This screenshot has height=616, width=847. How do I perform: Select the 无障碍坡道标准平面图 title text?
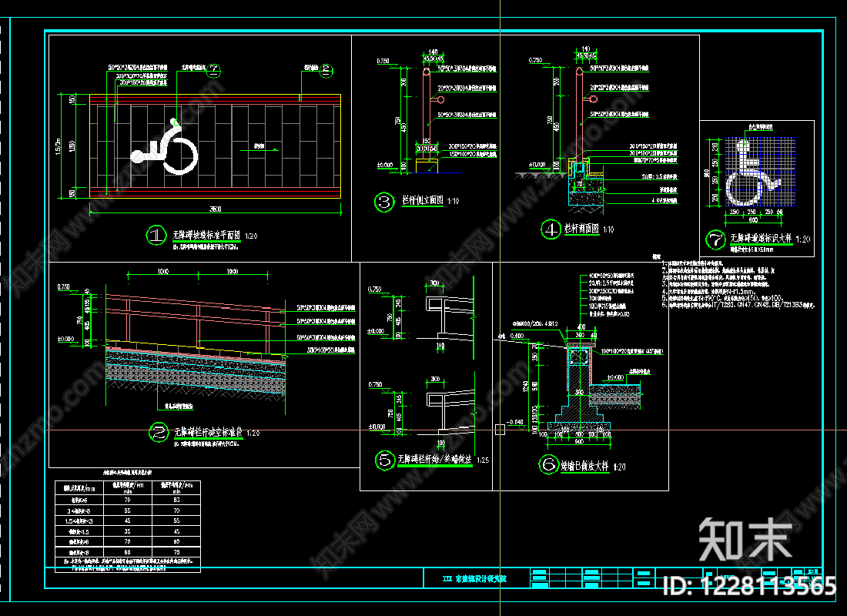click(206, 235)
